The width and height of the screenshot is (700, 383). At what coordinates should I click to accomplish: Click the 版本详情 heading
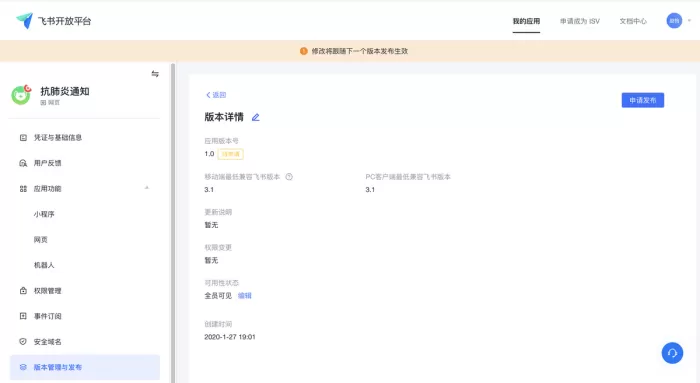[224, 117]
